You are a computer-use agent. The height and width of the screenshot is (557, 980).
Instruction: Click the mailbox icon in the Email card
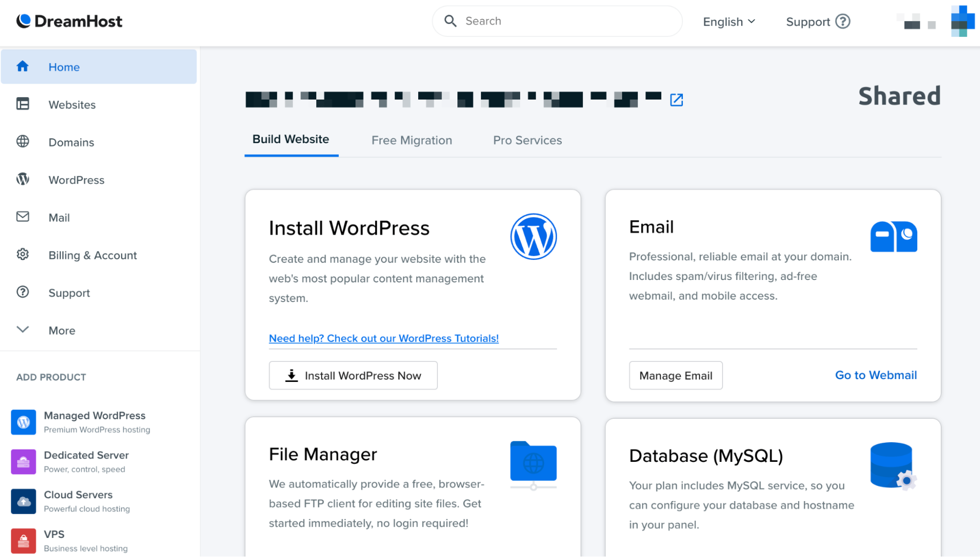pyautogui.click(x=893, y=236)
